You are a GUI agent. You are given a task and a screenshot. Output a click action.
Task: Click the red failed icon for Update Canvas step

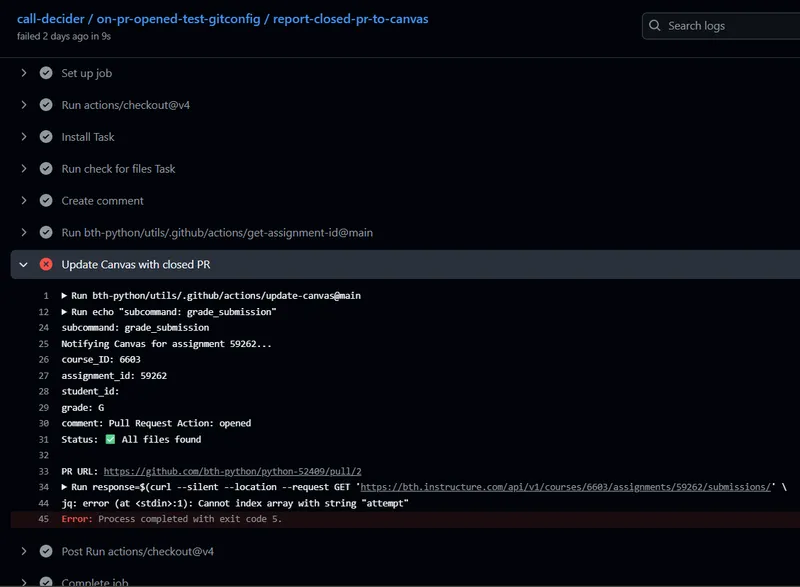pyautogui.click(x=46, y=265)
